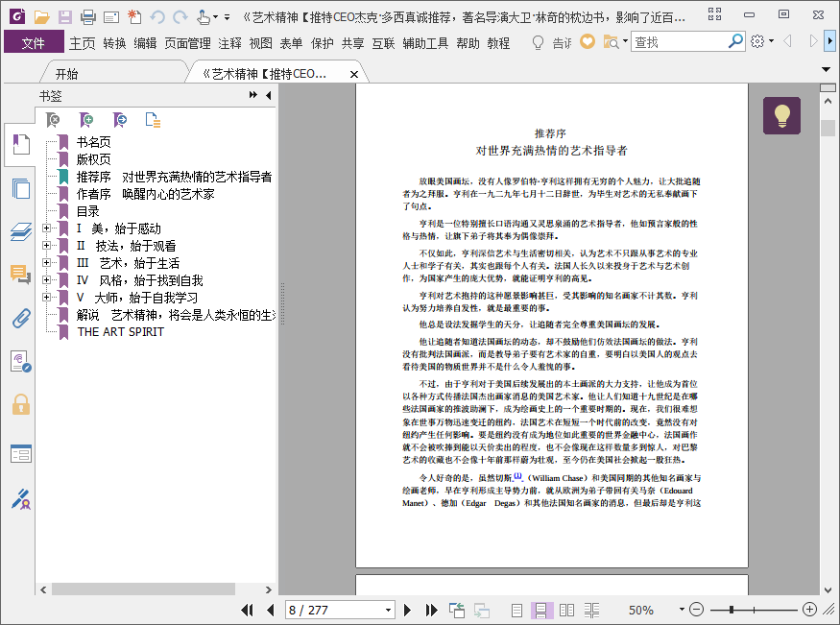
Task: Click the tell-me lightbulb icon
Action: pos(538,42)
